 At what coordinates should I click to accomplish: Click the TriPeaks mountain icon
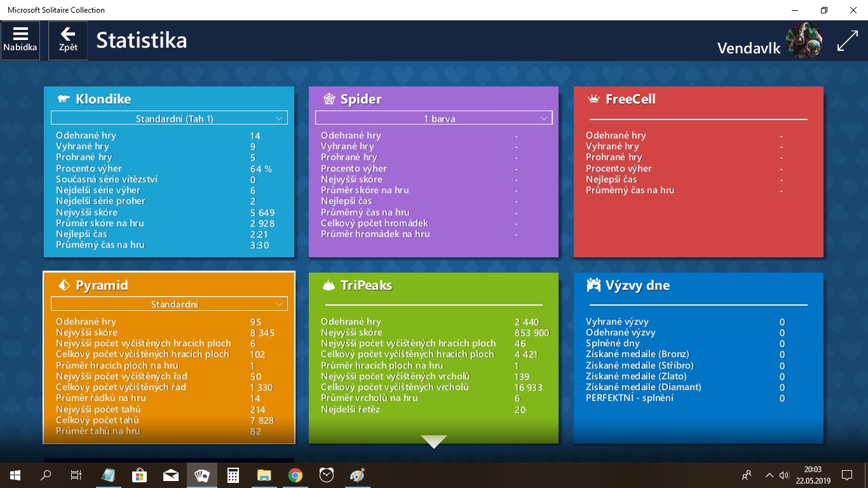pyautogui.click(x=329, y=285)
